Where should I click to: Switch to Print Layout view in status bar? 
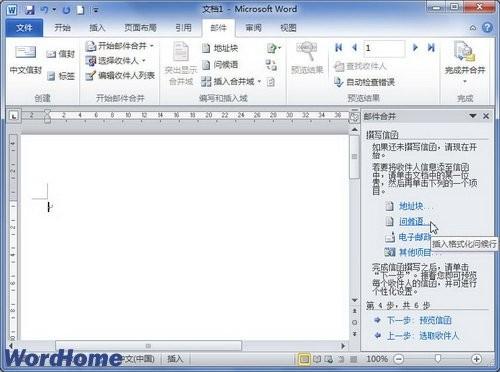[304, 359]
